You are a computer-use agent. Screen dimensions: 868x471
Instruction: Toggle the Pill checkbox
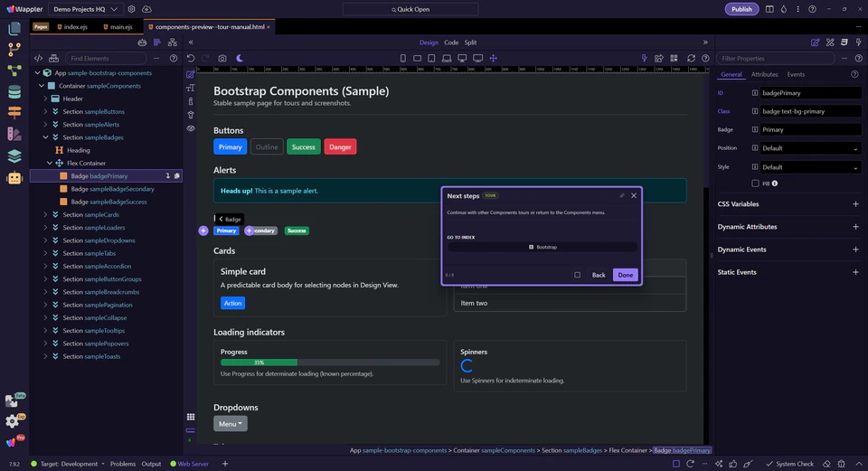pos(755,184)
